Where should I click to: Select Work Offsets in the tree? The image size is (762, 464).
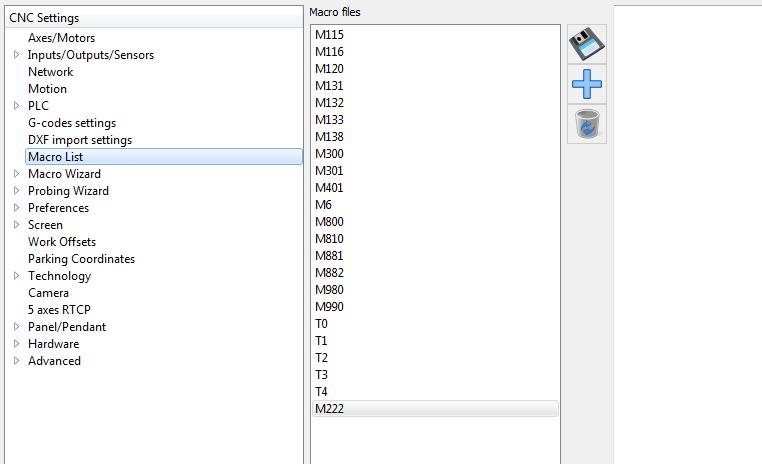pos(62,242)
